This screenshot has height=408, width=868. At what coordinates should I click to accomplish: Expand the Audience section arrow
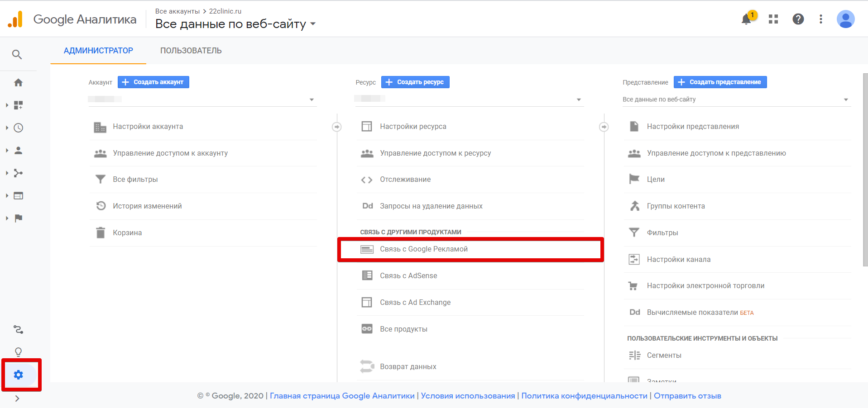point(7,150)
